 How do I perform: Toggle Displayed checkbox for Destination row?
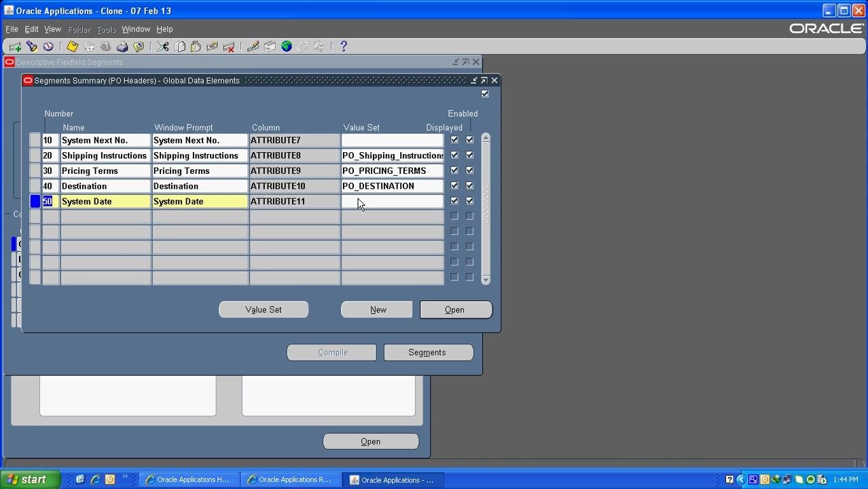coord(454,185)
